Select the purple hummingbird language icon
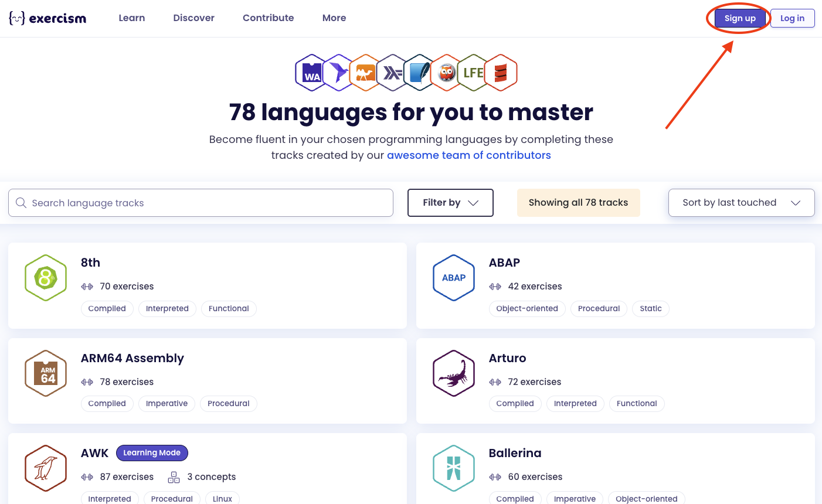 [338, 72]
